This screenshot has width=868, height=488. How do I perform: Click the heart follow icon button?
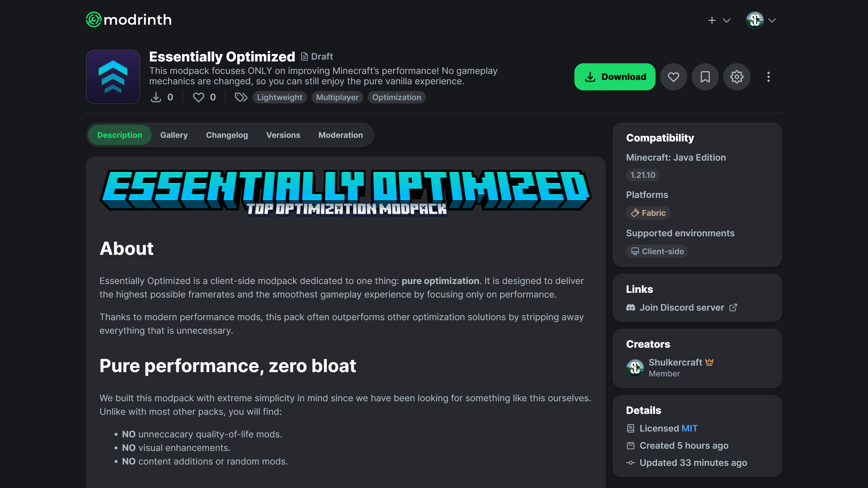click(673, 77)
